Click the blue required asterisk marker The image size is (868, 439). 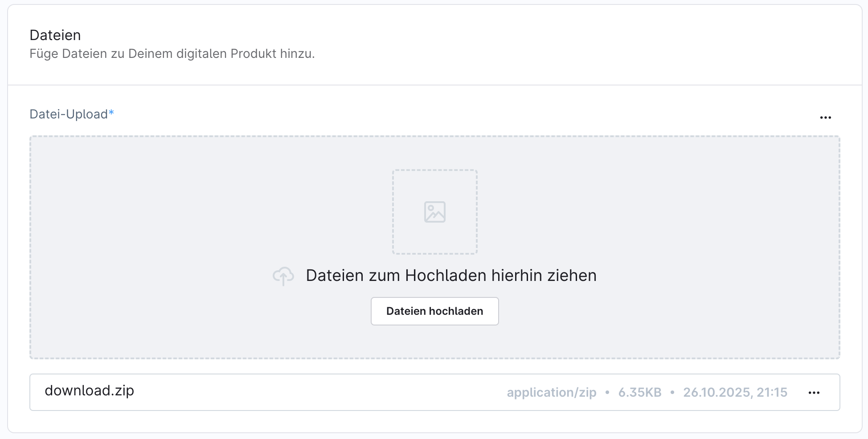[x=111, y=113]
